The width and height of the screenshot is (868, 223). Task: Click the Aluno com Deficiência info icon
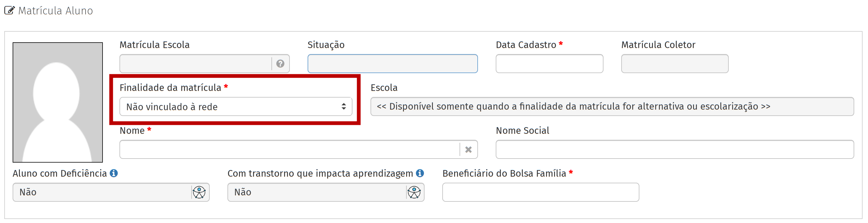pyautogui.click(x=114, y=173)
